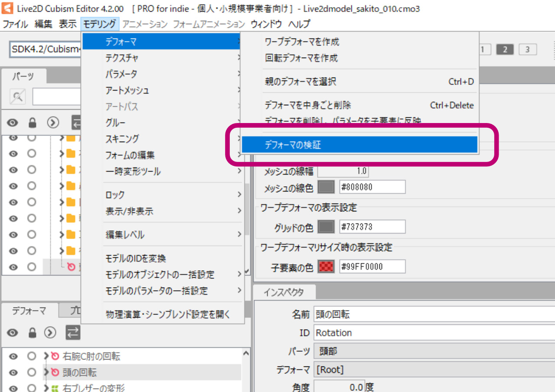The width and height of the screenshot is (555, 392).
Task: Click the circled chevron icon in パーツ header
Action: click(x=53, y=123)
